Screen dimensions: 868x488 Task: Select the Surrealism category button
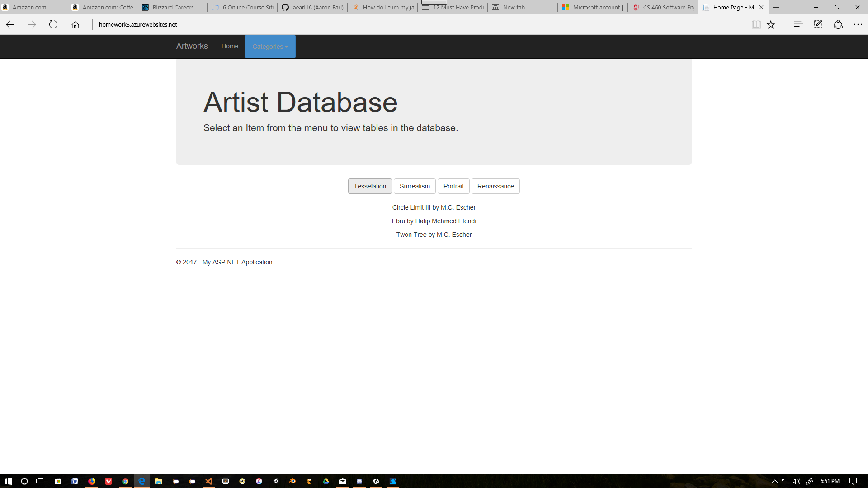click(x=415, y=186)
